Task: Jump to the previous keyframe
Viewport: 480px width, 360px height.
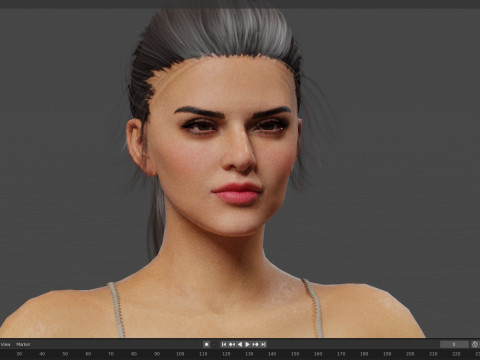Action: pos(232,344)
